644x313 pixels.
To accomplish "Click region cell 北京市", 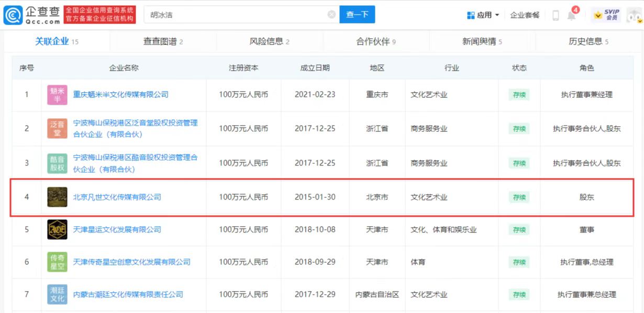I will click(x=377, y=197).
